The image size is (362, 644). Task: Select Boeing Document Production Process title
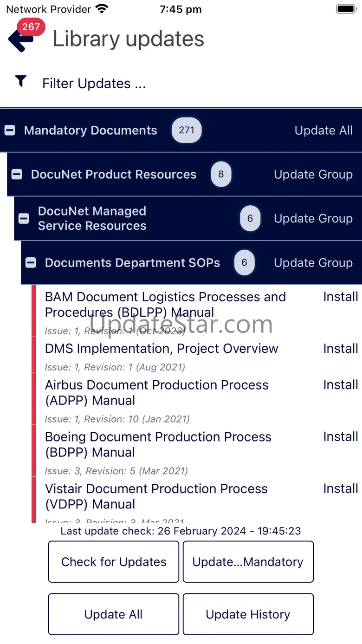coord(158,444)
